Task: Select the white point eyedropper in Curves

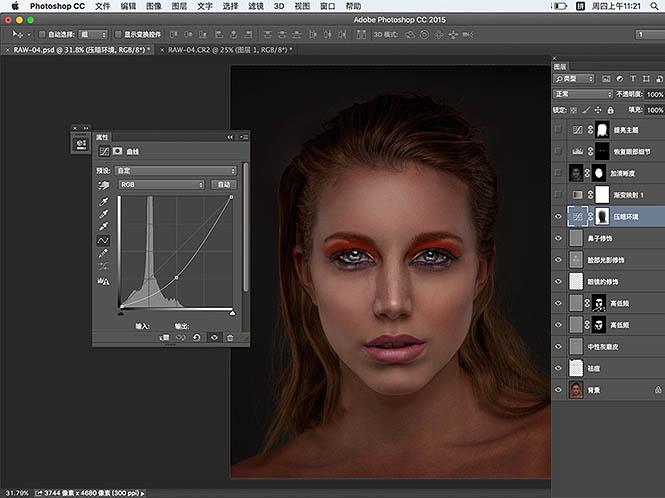Action: 103,227
